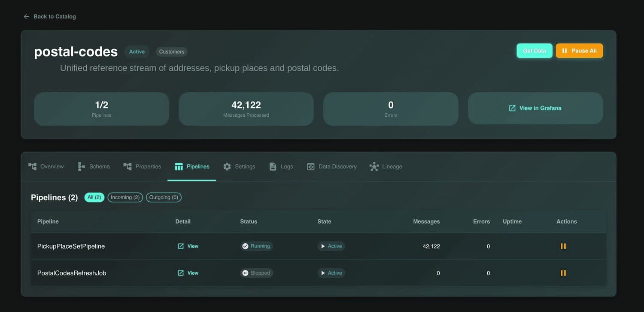The image size is (644, 312).
Task: Open the Schema tab
Action: tap(94, 167)
